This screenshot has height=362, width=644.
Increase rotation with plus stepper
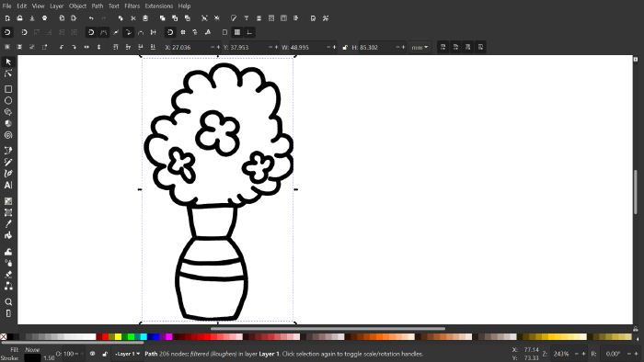click(636, 354)
